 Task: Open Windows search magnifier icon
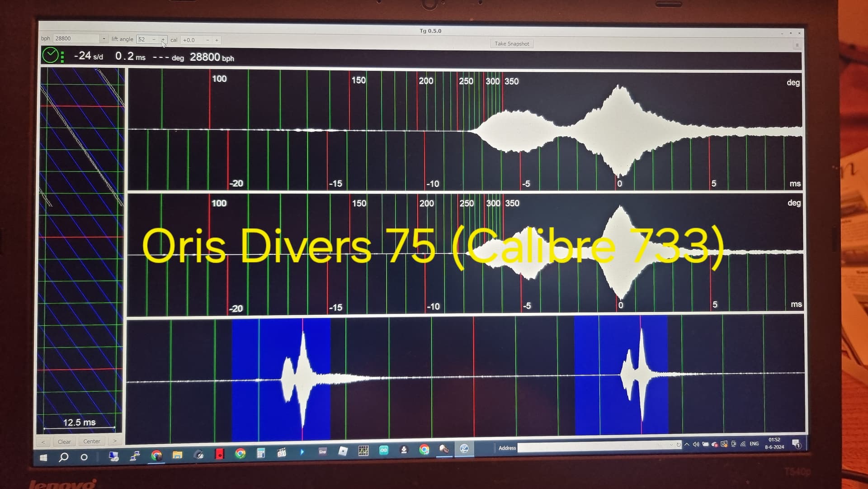64,457
